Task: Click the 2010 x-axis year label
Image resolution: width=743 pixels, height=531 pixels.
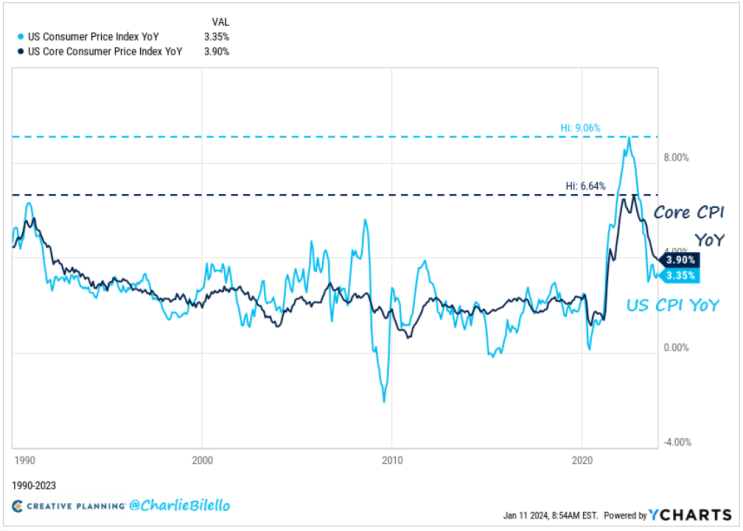Action: coord(392,460)
